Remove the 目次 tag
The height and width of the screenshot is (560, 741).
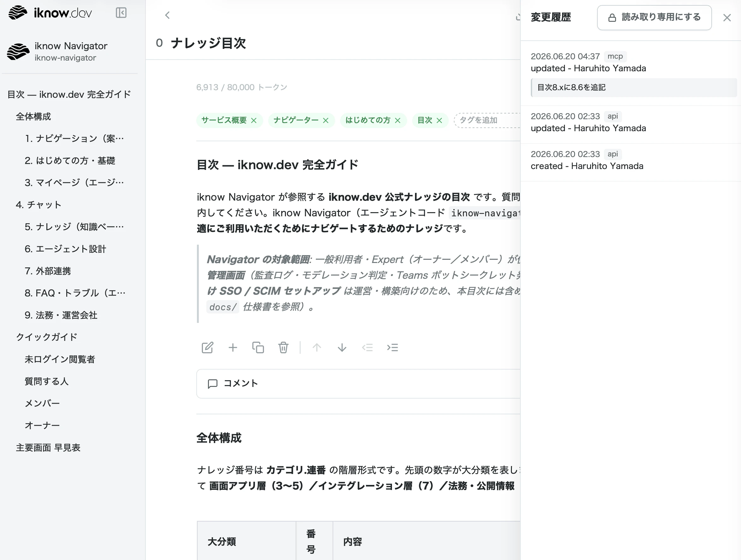tap(440, 120)
